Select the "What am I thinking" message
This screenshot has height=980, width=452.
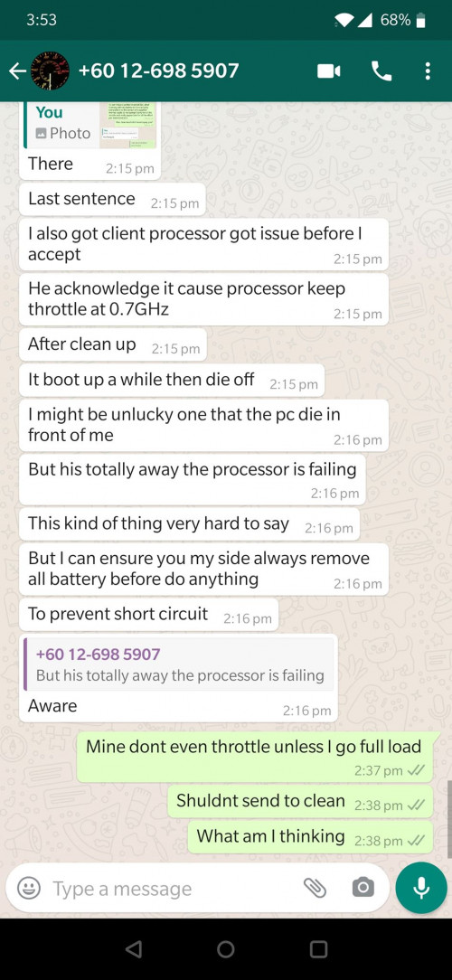310,837
